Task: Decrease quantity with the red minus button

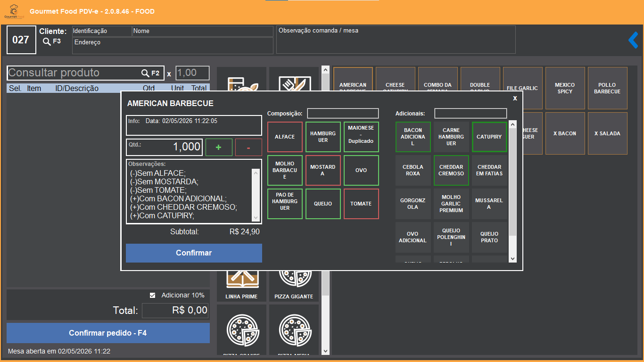Action: pyautogui.click(x=248, y=148)
